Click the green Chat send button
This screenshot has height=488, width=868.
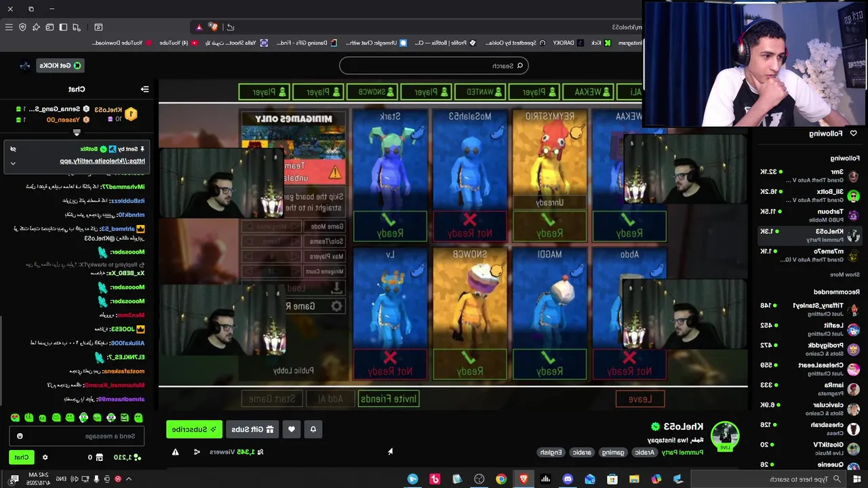coord(22,457)
